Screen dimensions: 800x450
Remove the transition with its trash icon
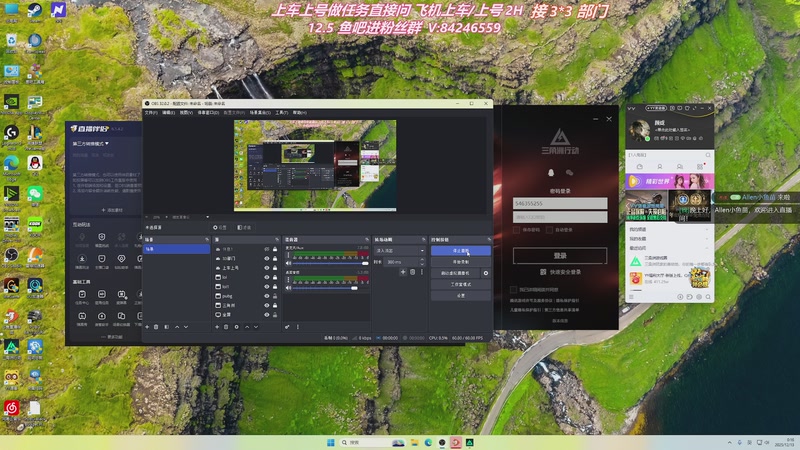click(413, 272)
